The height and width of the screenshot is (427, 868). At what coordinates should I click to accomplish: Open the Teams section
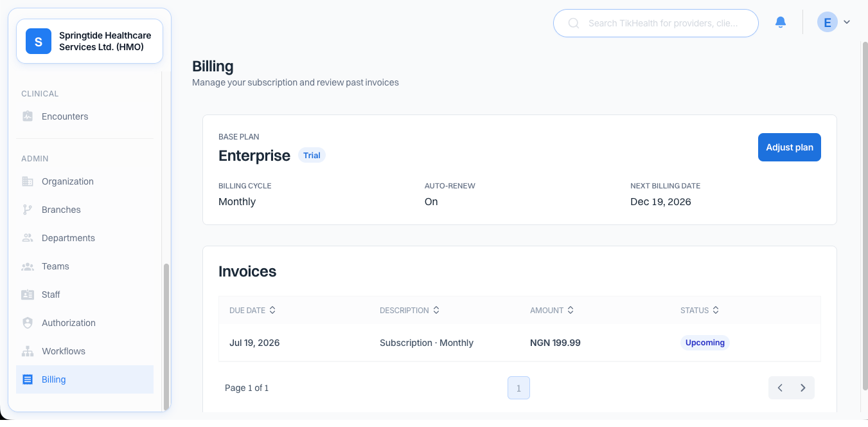[x=85, y=266]
